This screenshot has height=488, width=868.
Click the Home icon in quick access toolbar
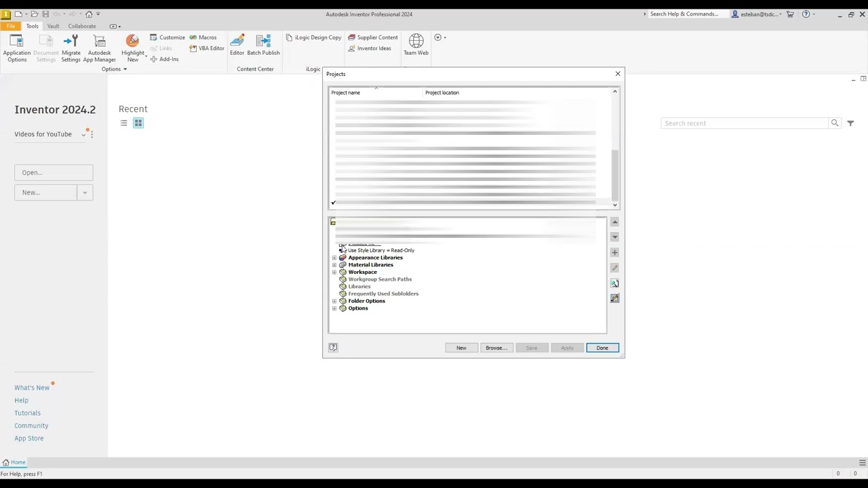point(89,14)
